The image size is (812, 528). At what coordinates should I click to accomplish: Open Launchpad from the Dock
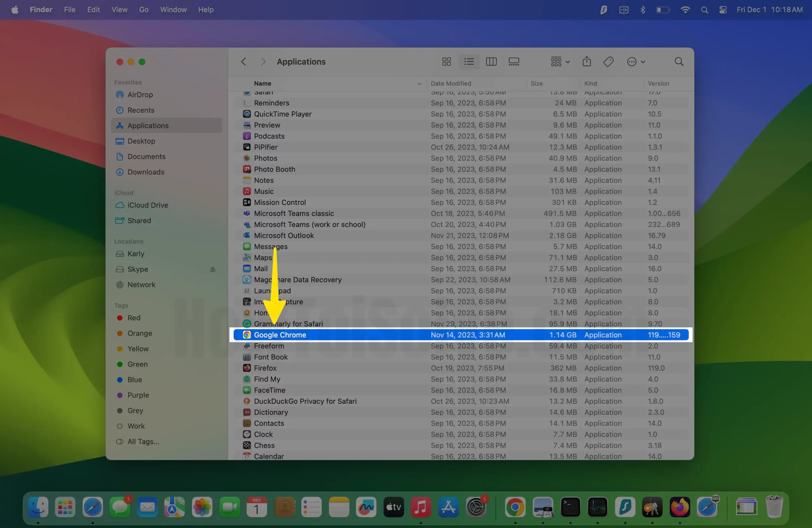(x=65, y=507)
